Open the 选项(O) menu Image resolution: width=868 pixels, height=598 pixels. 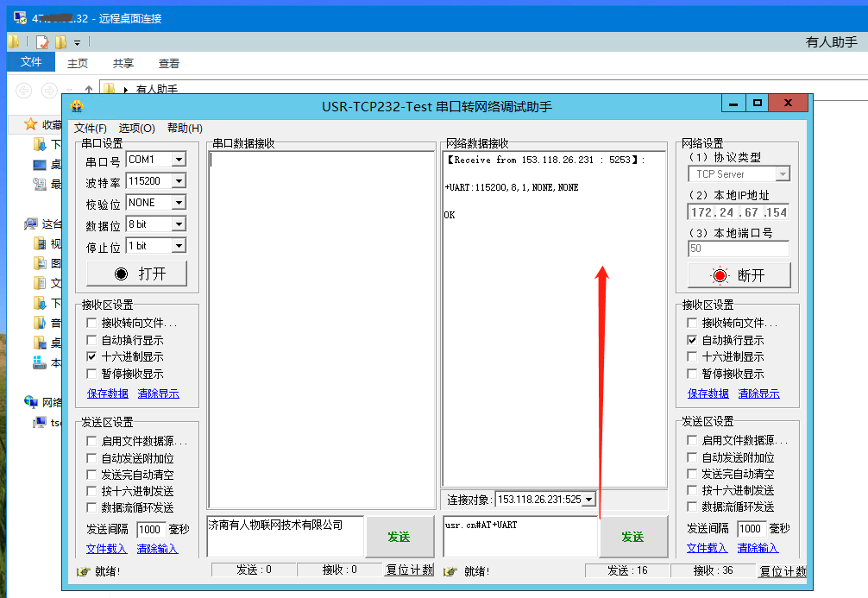click(x=136, y=129)
